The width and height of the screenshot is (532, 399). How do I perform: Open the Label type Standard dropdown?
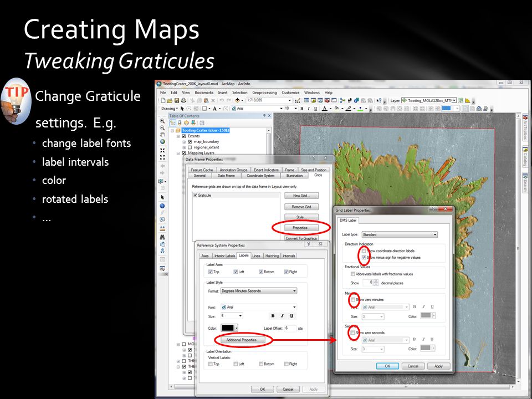click(x=400, y=234)
